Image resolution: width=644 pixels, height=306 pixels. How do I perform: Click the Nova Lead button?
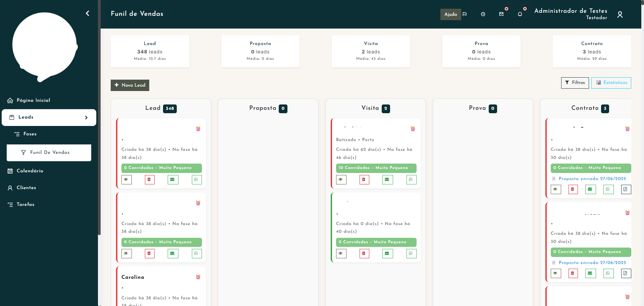click(x=130, y=85)
